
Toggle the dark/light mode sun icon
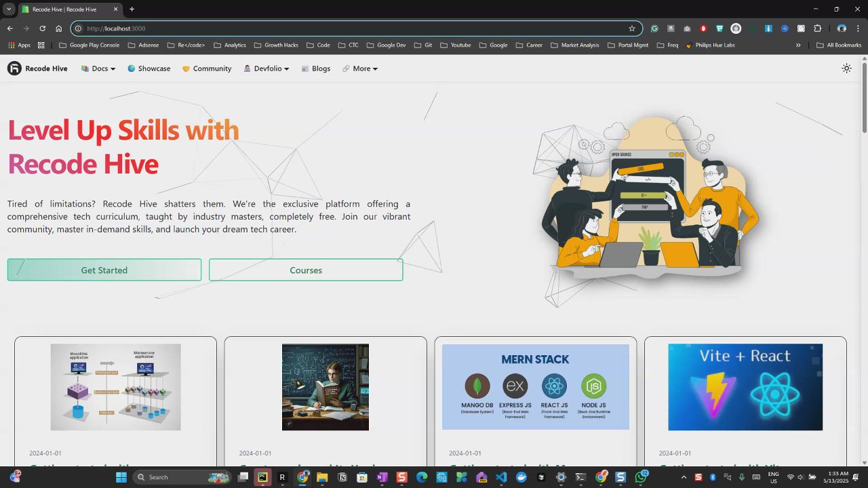pos(846,68)
